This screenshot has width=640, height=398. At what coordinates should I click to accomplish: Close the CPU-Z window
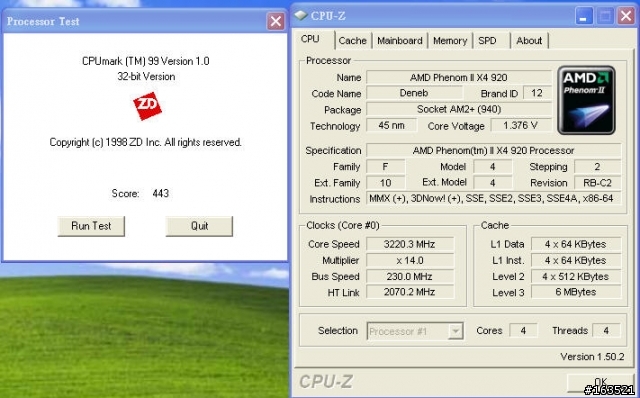pos(626,16)
